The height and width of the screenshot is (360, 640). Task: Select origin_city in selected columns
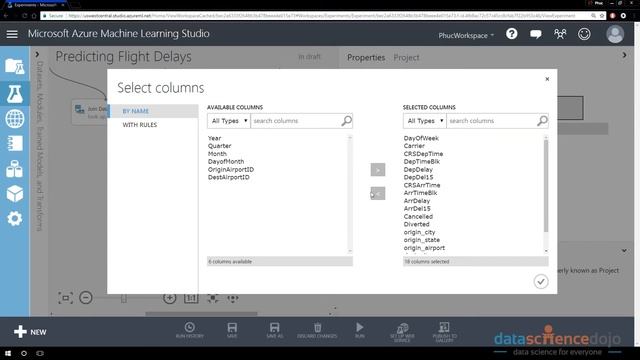(x=419, y=232)
